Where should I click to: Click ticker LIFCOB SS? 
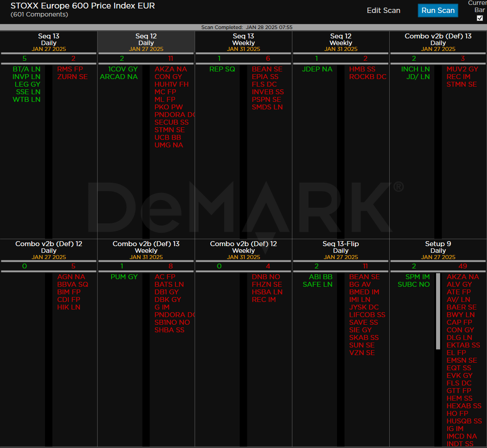(x=367, y=315)
